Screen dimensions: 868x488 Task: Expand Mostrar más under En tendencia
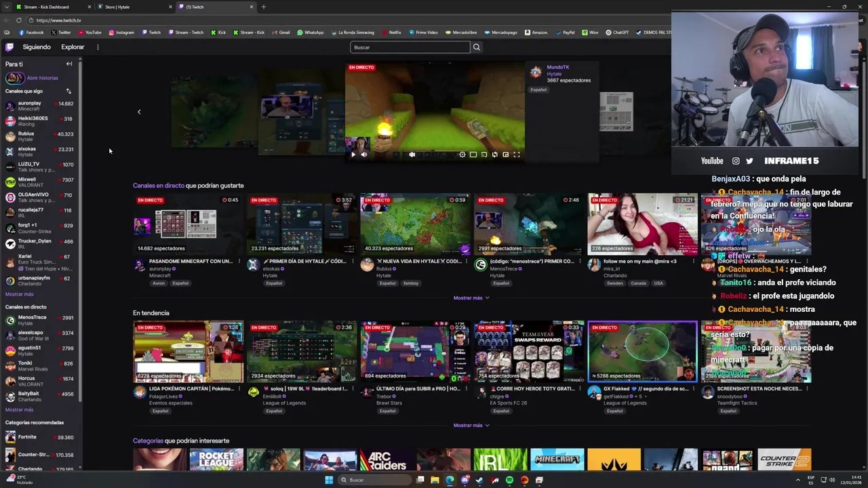pyautogui.click(x=471, y=425)
